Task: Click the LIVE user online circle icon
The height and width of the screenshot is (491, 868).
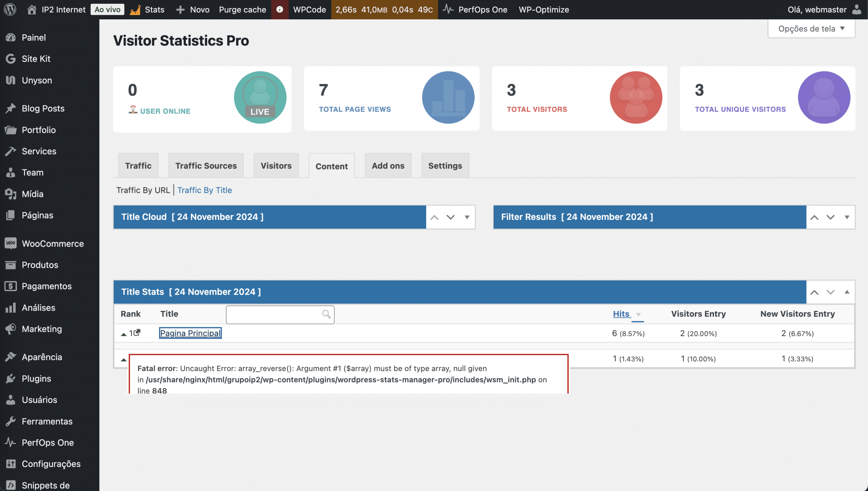Action: coord(260,98)
